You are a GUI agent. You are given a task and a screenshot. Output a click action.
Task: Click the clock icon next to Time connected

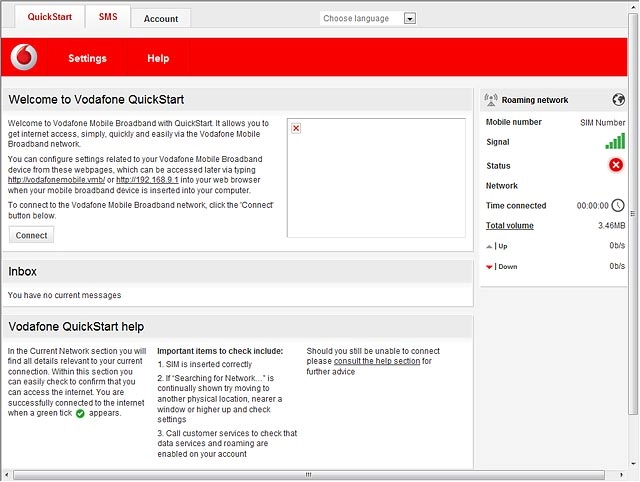pyautogui.click(x=618, y=205)
